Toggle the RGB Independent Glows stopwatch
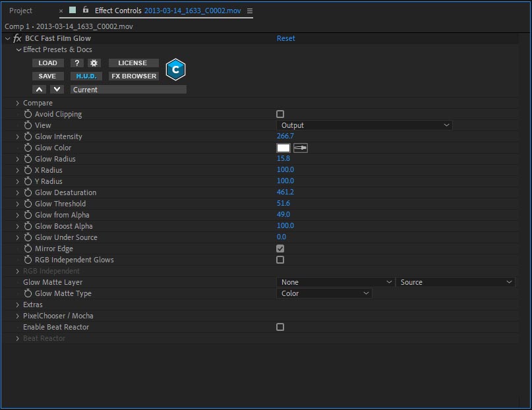532x410 pixels. click(x=28, y=260)
